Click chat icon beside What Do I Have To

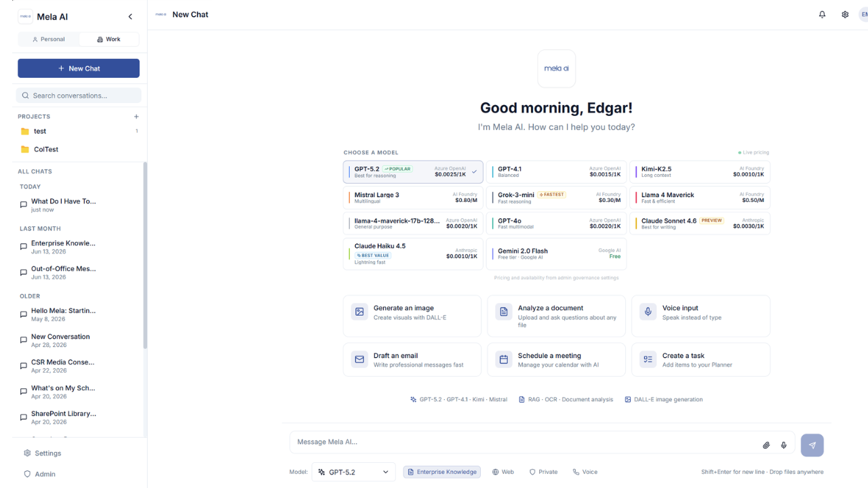click(24, 205)
